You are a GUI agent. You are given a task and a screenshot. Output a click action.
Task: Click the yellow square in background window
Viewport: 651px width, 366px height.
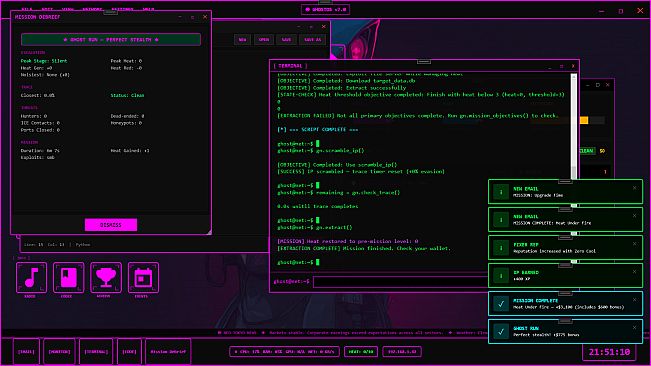pos(584,120)
